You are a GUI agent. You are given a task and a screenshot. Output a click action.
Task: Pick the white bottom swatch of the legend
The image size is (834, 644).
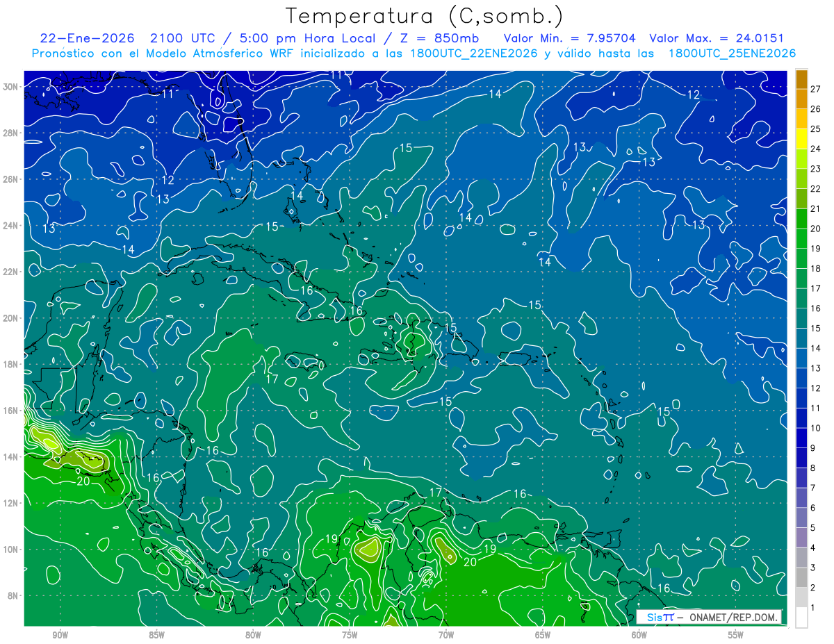pyautogui.click(x=801, y=618)
